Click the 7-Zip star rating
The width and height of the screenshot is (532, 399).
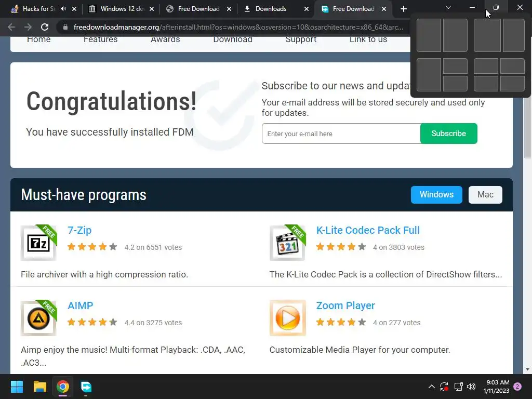pyautogui.click(x=92, y=247)
